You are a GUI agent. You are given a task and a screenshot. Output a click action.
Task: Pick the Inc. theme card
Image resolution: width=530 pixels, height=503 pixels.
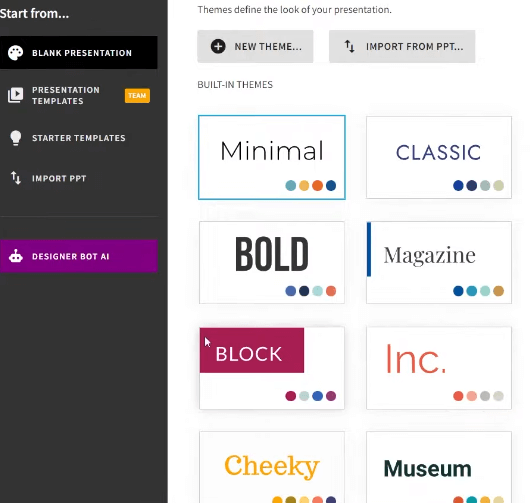coord(439,368)
